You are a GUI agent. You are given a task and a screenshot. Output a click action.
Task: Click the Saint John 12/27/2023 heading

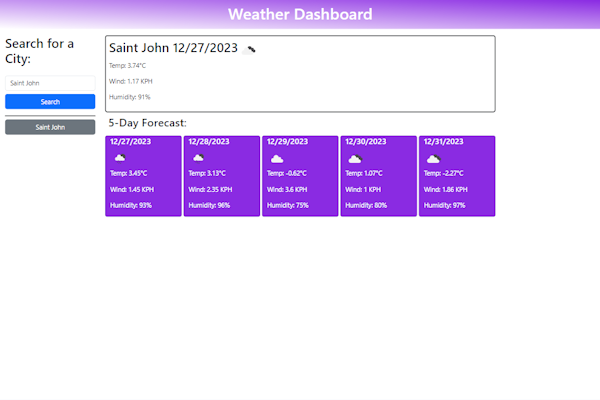(173, 48)
